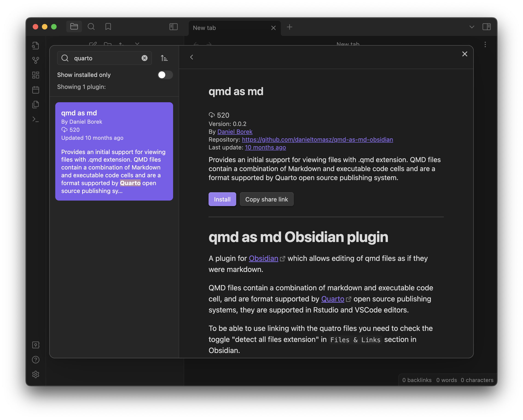The height and width of the screenshot is (420, 523).
Task: Click the new note icon in sidebar
Action: coord(93,44)
